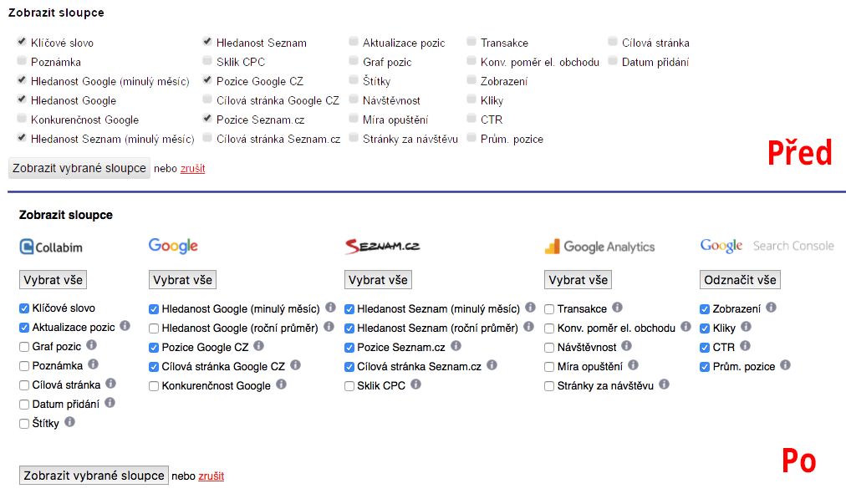Viewport: 846px width, 504px height.
Task: Click the info icon next to Aktualizace pozic
Action: coord(125,326)
